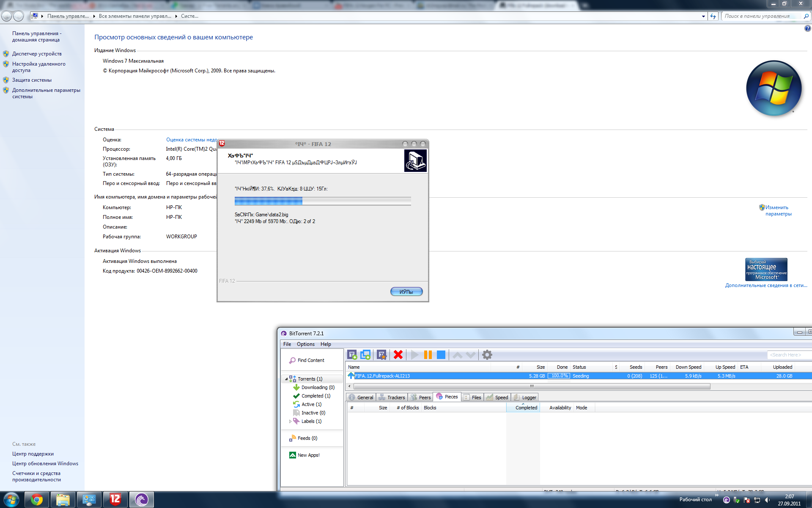
Task: Select Inactive (0) category
Action: click(x=313, y=413)
